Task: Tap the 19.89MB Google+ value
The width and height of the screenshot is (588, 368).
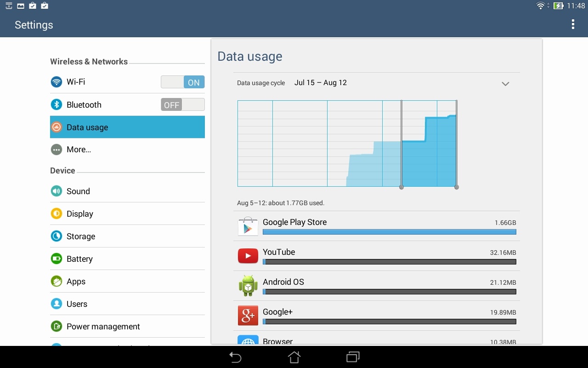Action: tap(503, 312)
